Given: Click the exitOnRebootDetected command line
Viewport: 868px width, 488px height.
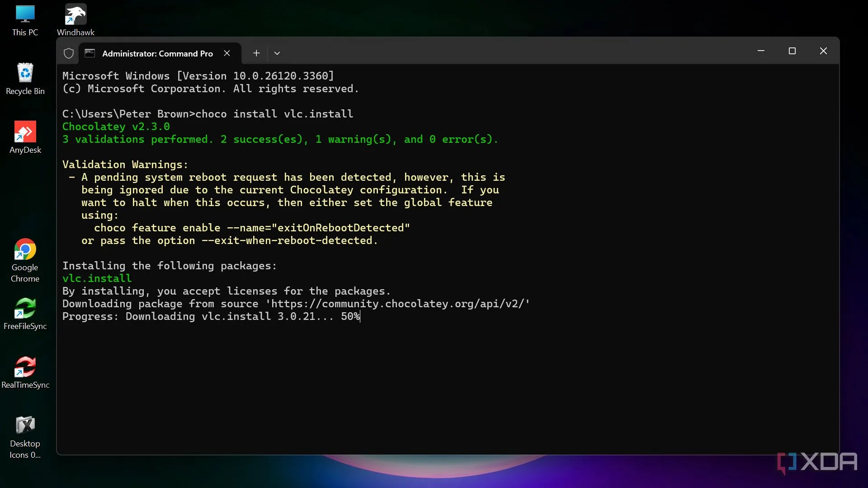Looking at the screenshot, I should coord(252,228).
